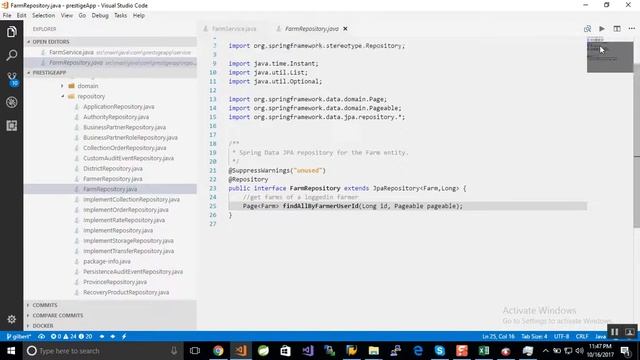The width and height of the screenshot is (640, 360).
Task: Open the Tasks menu
Action: click(120, 16)
